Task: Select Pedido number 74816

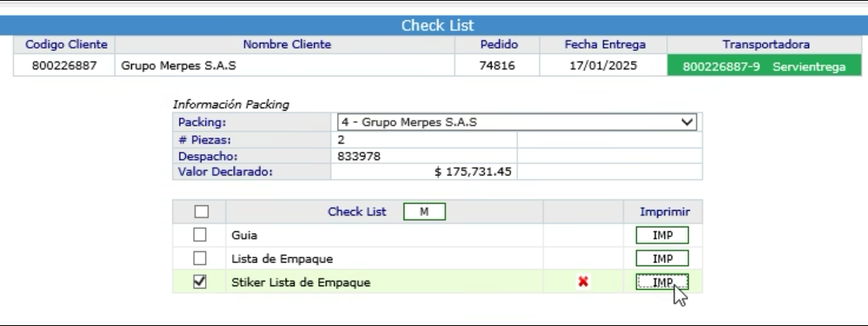Action: point(497,65)
